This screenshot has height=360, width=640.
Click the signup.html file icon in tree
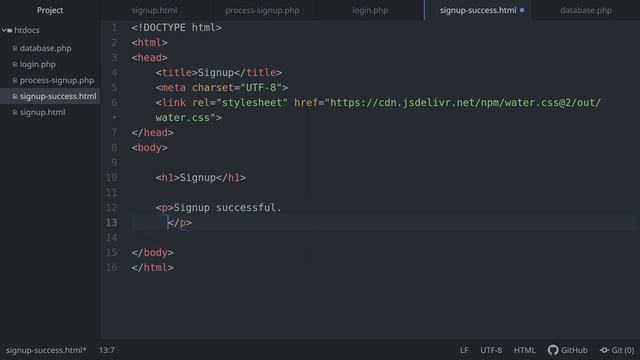15,112
